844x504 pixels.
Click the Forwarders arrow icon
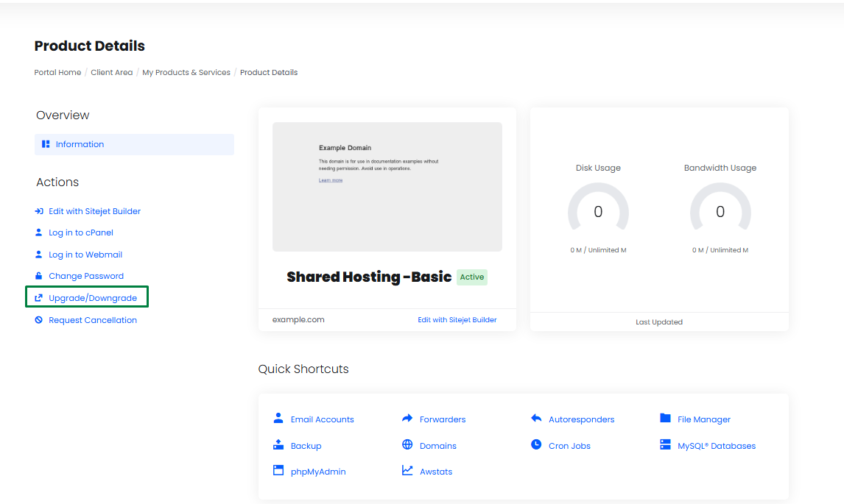[x=407, y=418]
